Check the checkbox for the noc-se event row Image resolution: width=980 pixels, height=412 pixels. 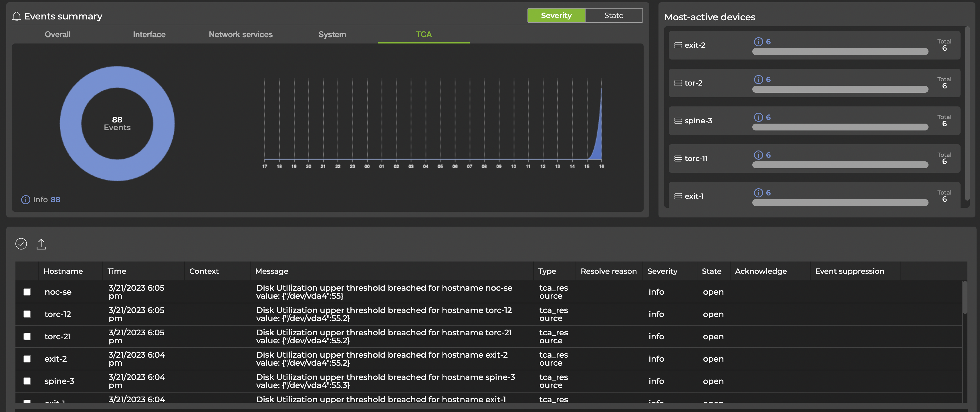[27, 292]
